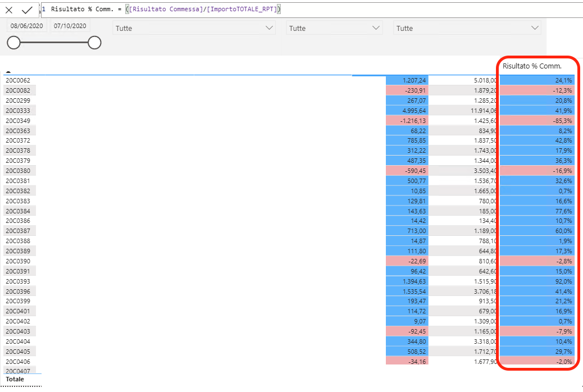This screenshot has width=583, height=392.
Task: Select row 20C0401
Action: (18, 311)
